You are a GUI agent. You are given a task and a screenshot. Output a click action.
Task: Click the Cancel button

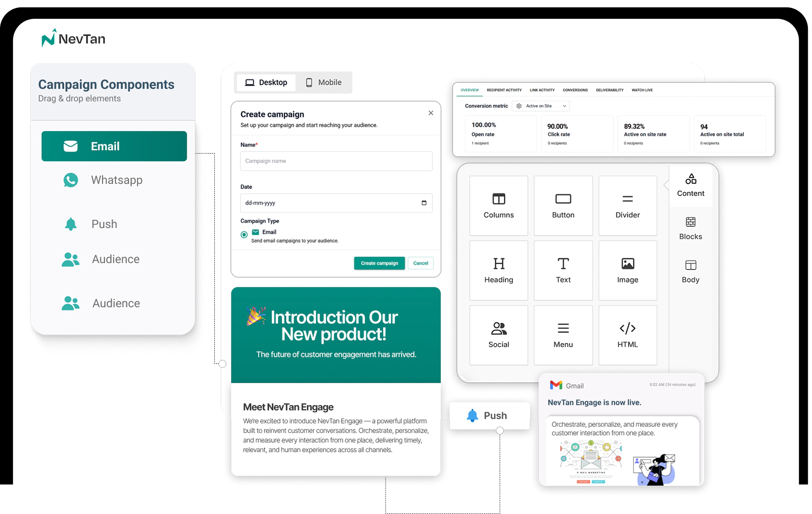tap(420, 263)
